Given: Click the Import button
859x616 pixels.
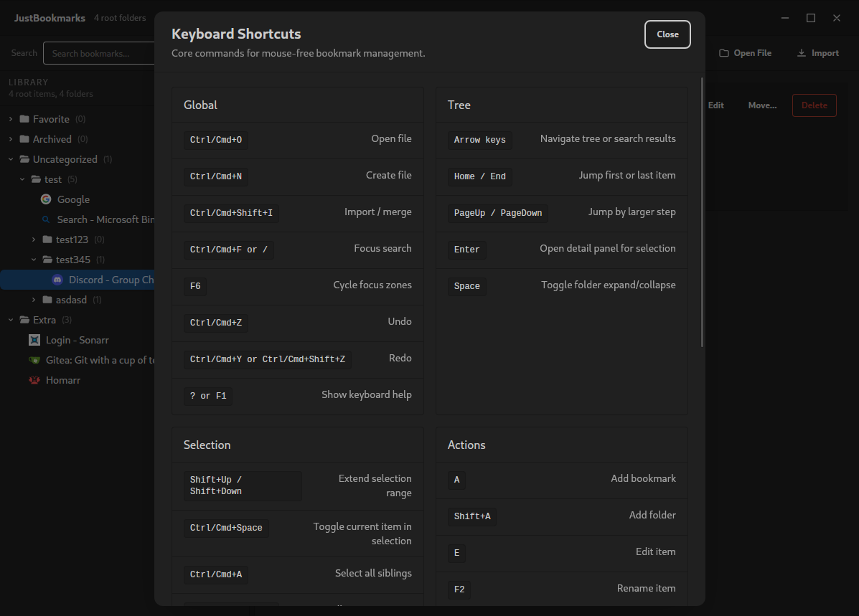Looking at the screenshot, I should tap(818, 53).
